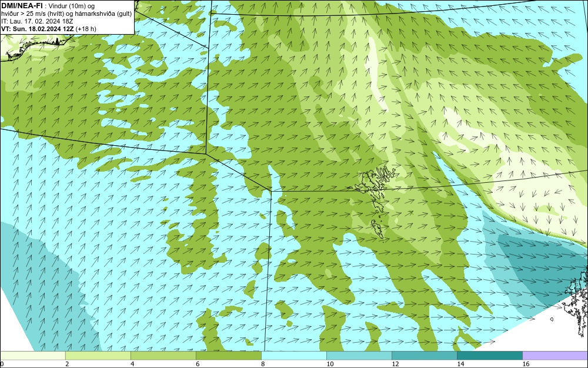Click the purple legend swatch above 16 m/s
Screen dimensions: 588x368
point(555,355)
